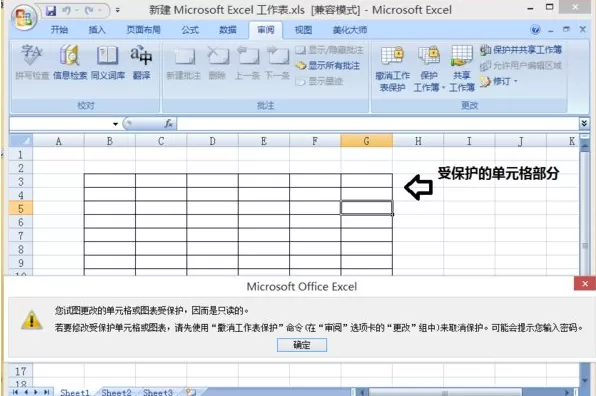Toggle 显示所有批注

click(x=328, y=66)
